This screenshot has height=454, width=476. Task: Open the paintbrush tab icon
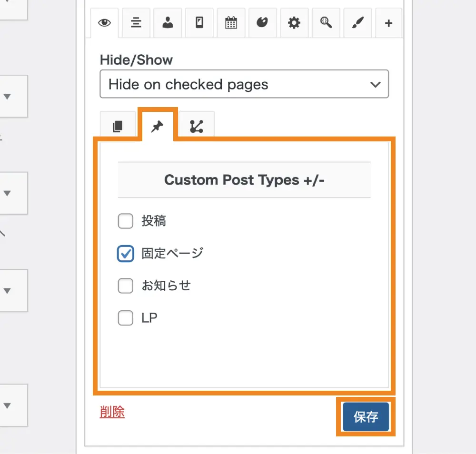coord(357,23)
